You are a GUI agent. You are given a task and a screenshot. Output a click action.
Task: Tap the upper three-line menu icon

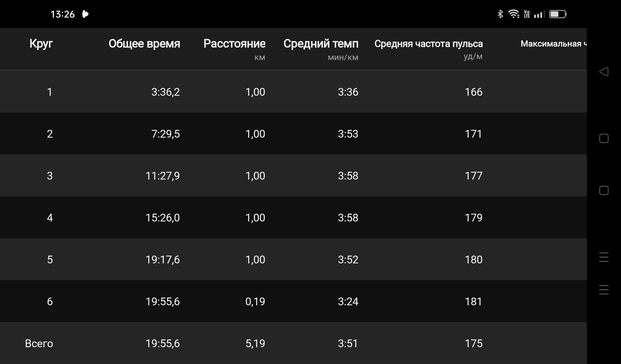pos(604,257)
